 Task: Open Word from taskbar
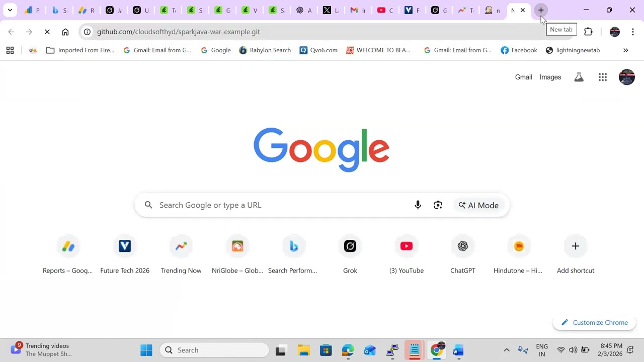click(458, 350)
